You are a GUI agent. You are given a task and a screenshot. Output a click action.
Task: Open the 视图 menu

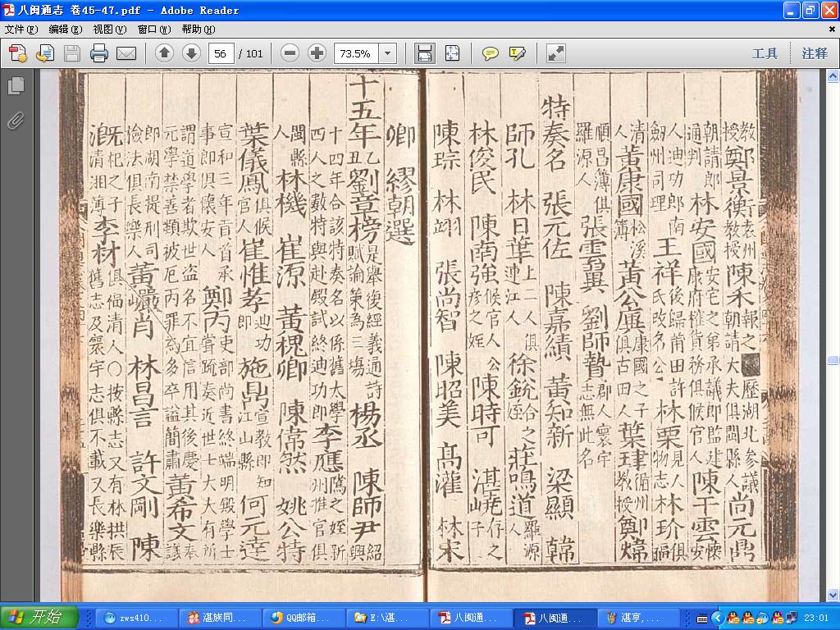110,29
